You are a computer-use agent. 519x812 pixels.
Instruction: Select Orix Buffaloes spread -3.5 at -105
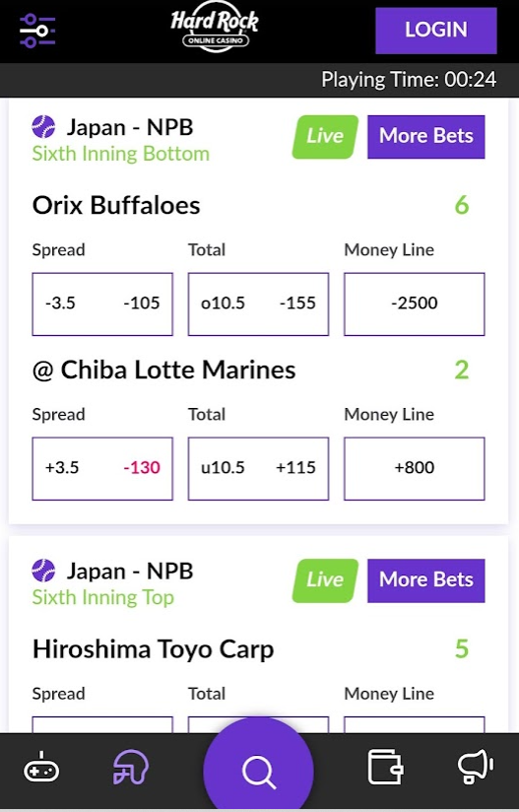coord(102,304)
